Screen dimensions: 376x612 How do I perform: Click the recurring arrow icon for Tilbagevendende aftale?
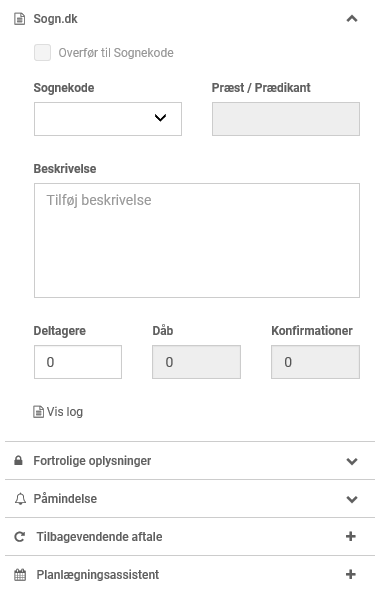(x=20, y=537)
